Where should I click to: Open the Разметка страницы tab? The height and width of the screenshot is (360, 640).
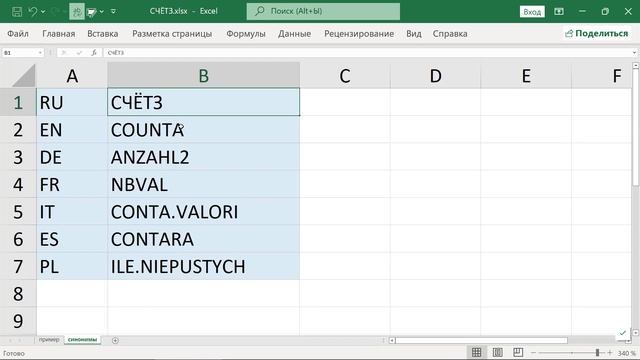pos(172,34)
